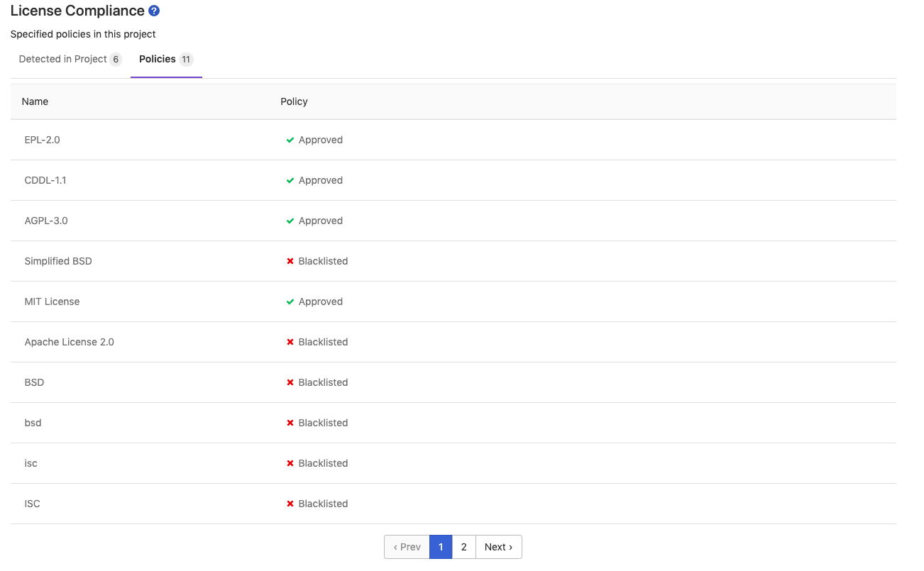Click the isc license entry

click(31, 462)
